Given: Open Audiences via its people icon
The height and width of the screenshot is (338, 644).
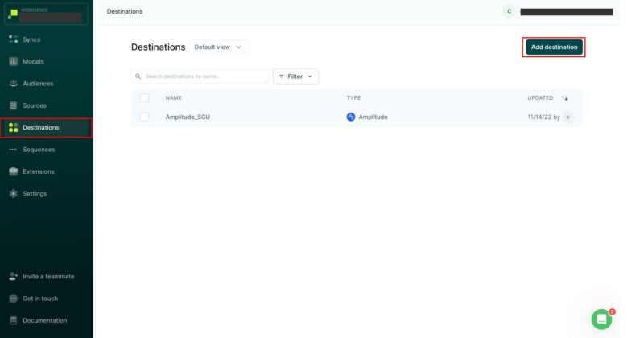Looking at the screenshot, I should pyautogui.click(x=13, y=84).
